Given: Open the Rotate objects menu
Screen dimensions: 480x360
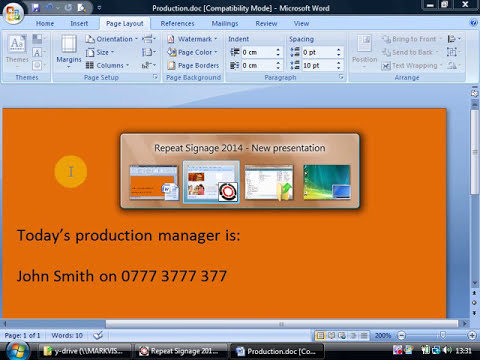Looking at the screenshot, I should pyautogui.click(x=453, y=65).
